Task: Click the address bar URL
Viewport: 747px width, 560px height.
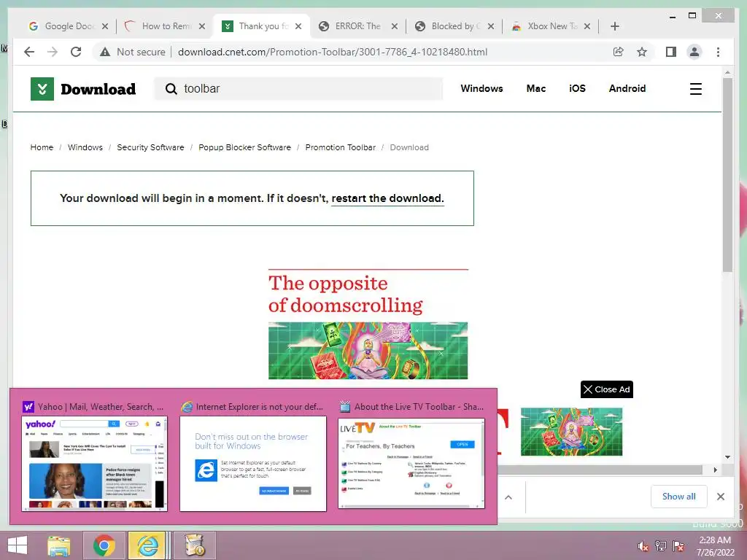Action: [x=333, y=52]
